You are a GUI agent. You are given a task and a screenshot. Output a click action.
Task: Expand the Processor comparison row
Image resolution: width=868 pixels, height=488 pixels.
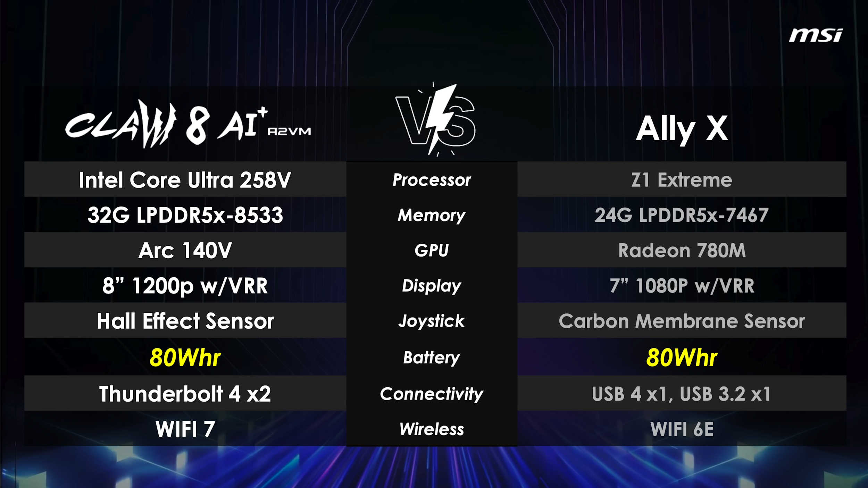pyautogui.click(x=434, y=179)
